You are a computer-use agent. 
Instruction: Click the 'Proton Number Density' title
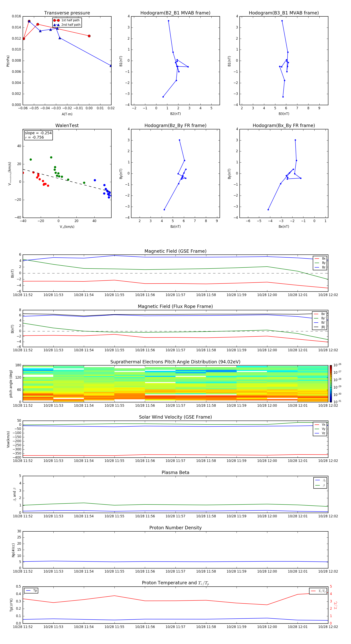(x=175, y=527)
